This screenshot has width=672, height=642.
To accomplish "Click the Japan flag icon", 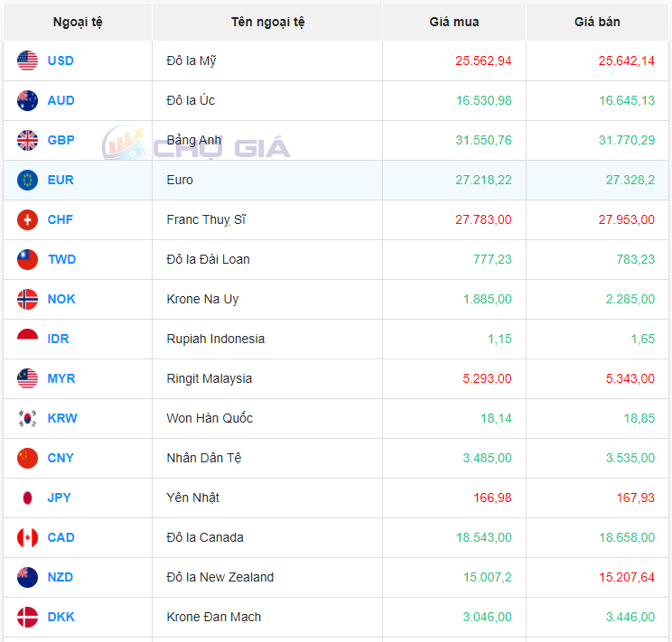I will [x=27, y=498].
